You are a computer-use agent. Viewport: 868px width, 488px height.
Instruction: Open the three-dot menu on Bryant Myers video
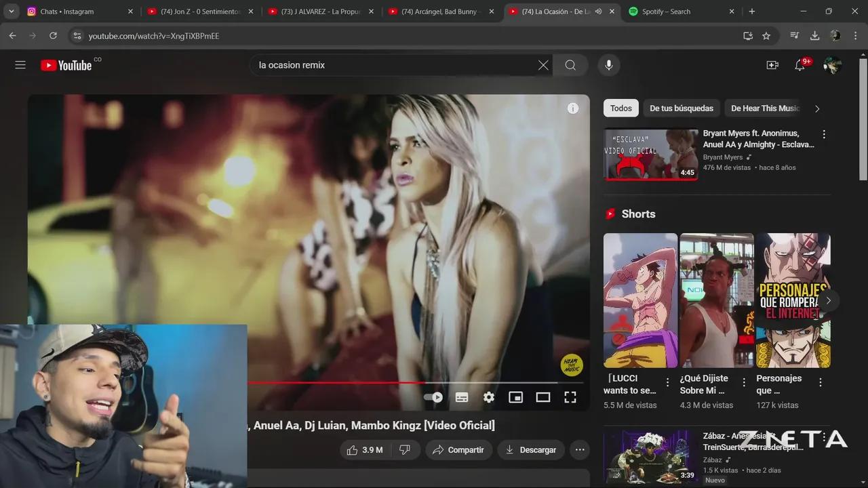[x=824, y=133]
